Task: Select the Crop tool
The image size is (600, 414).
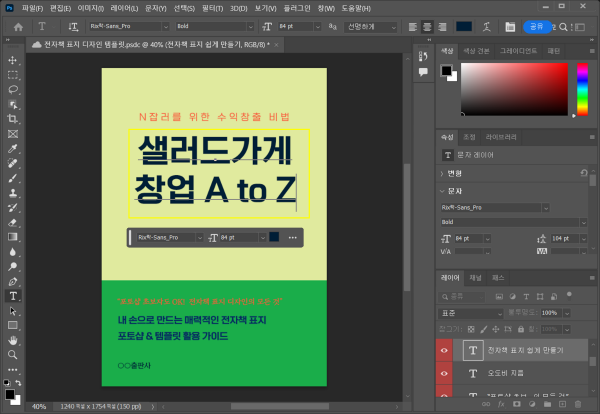Action: click(13, 118)
